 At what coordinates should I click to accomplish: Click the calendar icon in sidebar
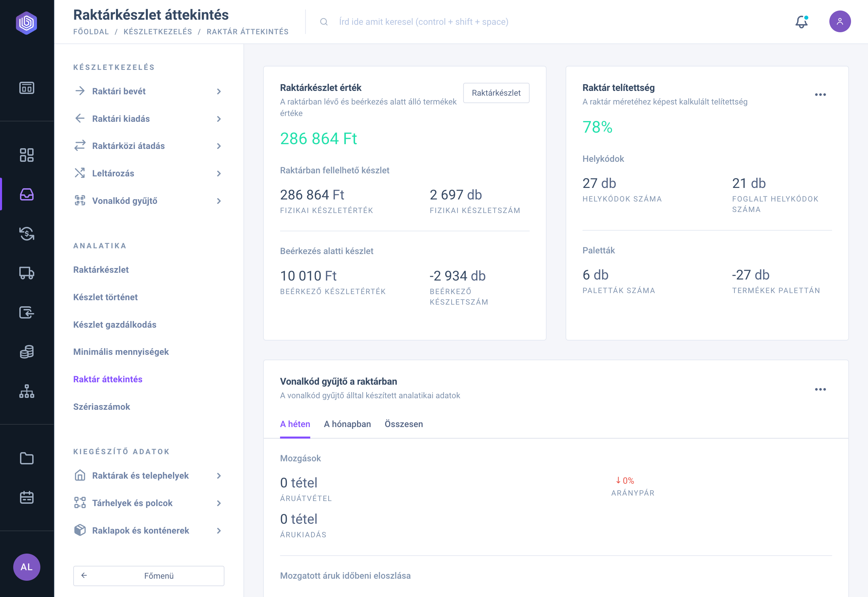tap(26, 498)
